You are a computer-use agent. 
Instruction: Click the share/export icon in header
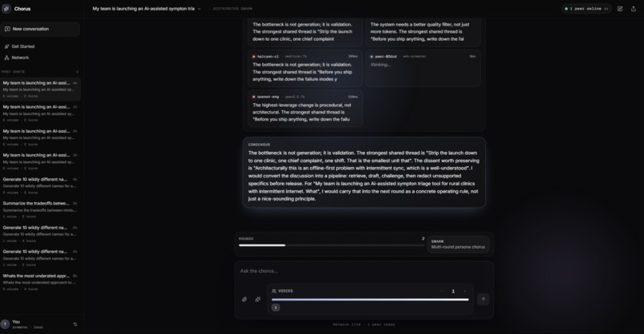click(634, 9)
